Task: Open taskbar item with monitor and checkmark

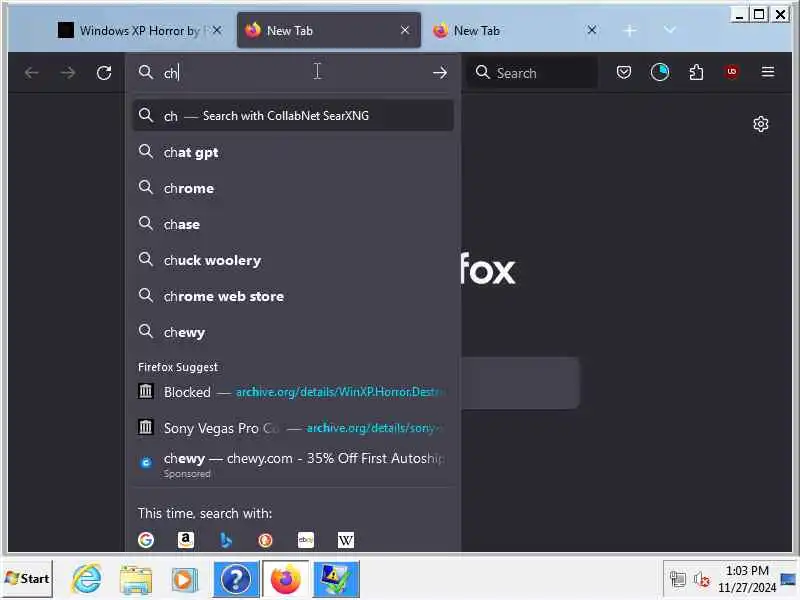Action: (336, 579)
